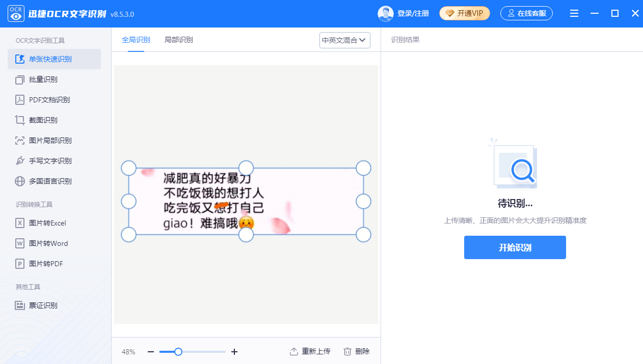The image size is (643, 364).
Task: Open 图片局部识别 icon
Action: [x=20, y=141]
